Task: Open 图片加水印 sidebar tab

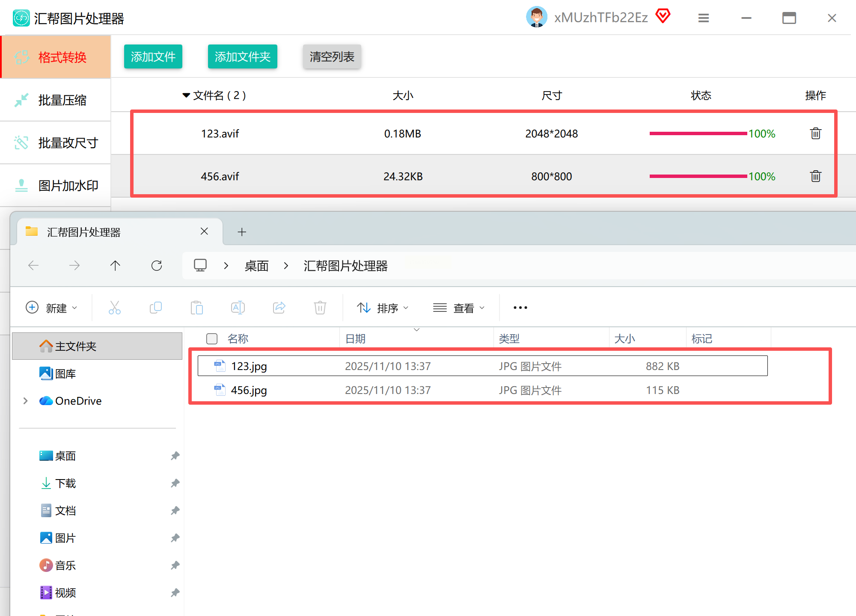Action: pos(56,186)
